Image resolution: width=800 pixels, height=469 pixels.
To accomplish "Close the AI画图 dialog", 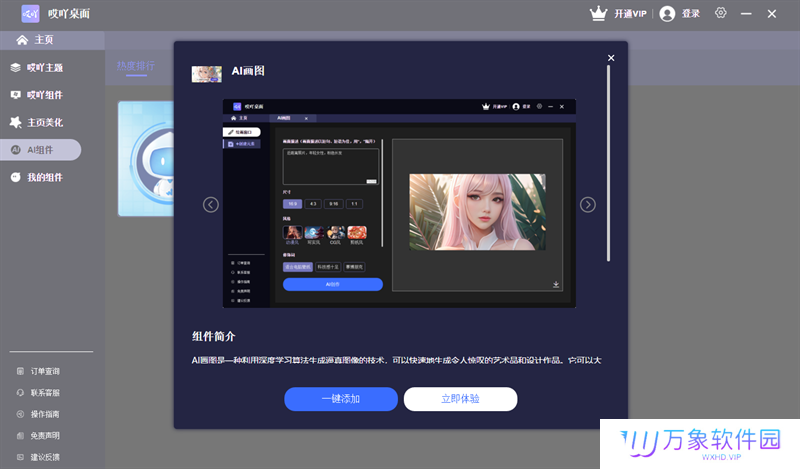I will coord(611,58).
